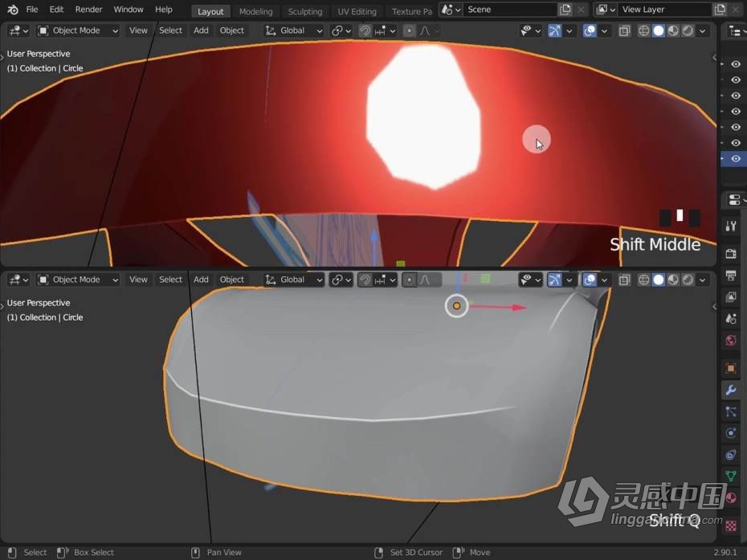
Task: Open Global transform orientation in top viewport
Action: (x=293, y=31)
